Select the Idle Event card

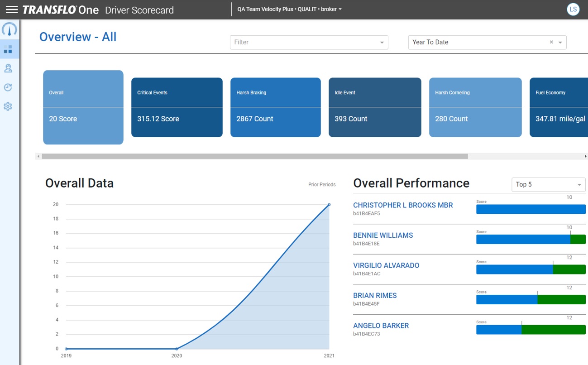tap(375, 107)
